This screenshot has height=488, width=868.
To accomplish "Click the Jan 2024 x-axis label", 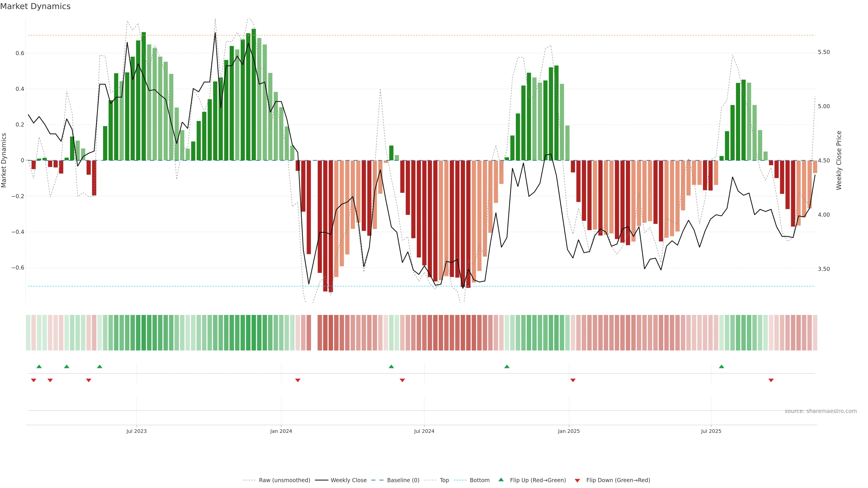I will pyautogui.click(x=281, y=431).
